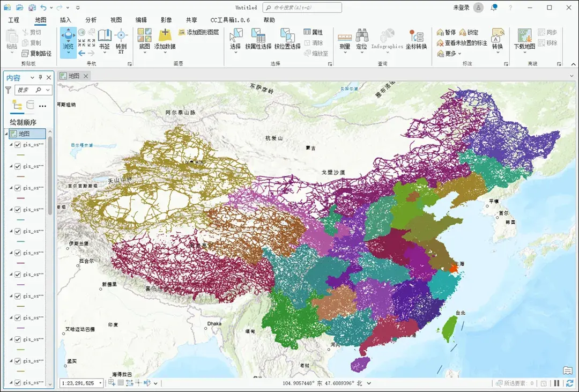Select the 按属性选择 (Select by Attributes) icon
Screen dimensions: 579x392
pyautogui.click(x=259, y=36)
